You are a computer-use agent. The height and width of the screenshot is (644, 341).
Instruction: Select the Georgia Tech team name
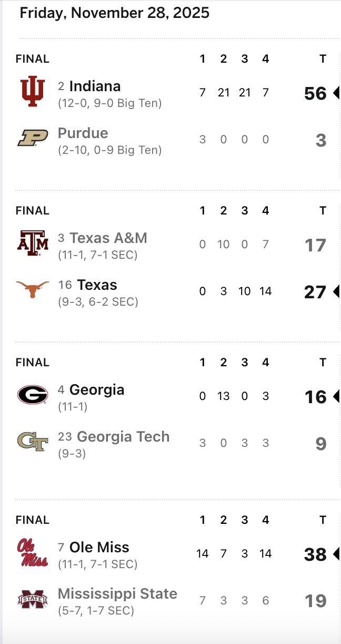point(123,437)
